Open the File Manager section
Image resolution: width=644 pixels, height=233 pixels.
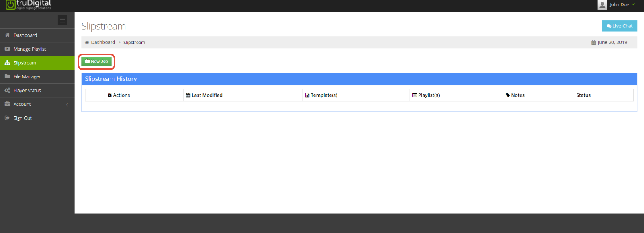pos(27,76)
